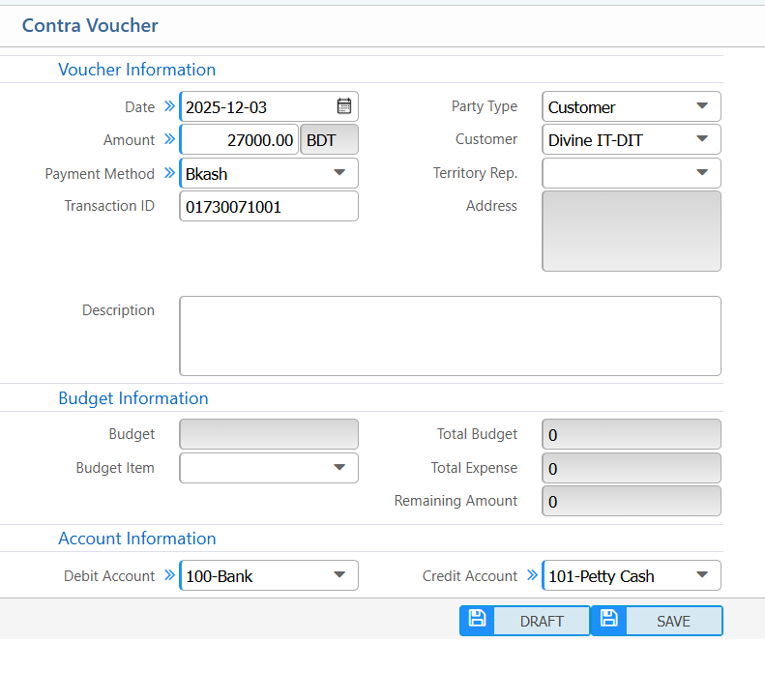Open the calendar picker icon in Date field
This screenshot has width=765, height=700.
click(343, 106)
